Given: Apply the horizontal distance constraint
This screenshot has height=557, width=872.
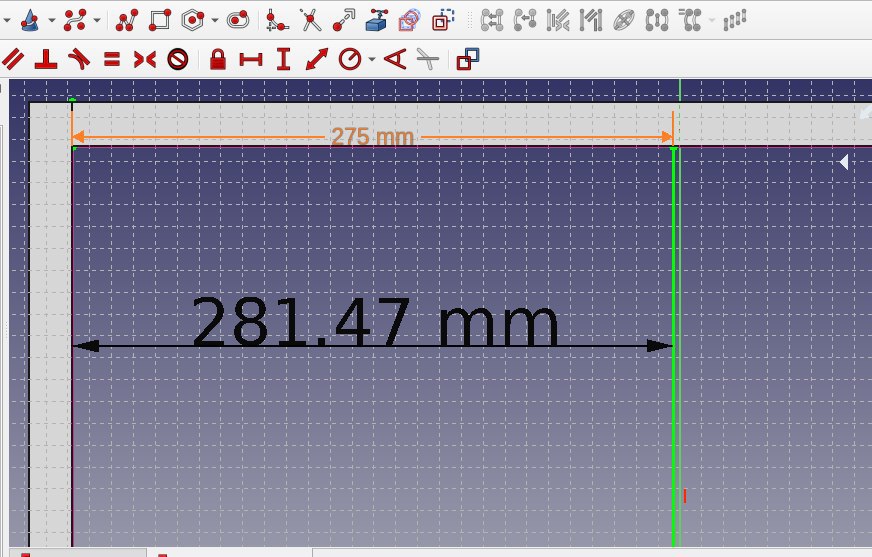Looking at the screenshot, I should coord(251,59).
